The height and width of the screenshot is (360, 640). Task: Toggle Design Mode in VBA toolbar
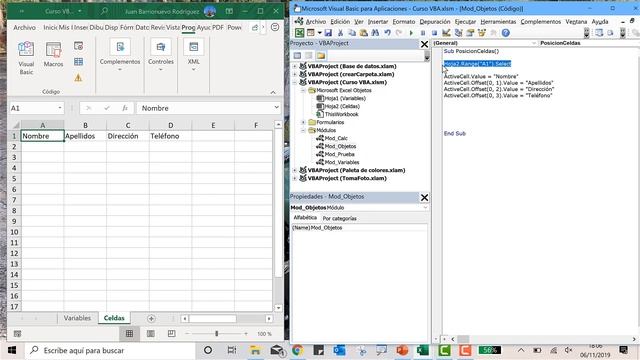coord(446,33)
